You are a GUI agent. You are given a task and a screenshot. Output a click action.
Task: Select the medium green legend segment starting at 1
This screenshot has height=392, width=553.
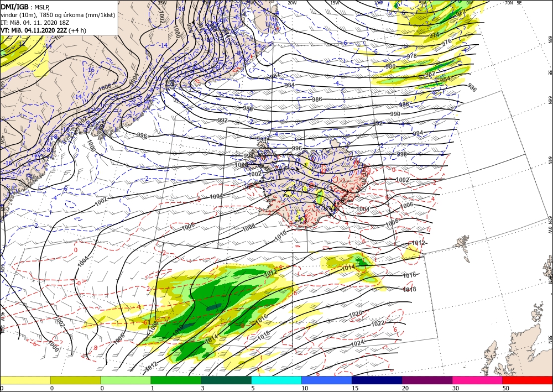[x=176, y=380]
